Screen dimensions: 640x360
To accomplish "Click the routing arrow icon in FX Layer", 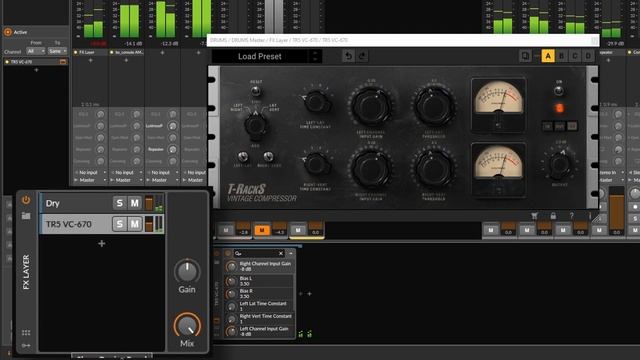I will (x=26, y=346).
